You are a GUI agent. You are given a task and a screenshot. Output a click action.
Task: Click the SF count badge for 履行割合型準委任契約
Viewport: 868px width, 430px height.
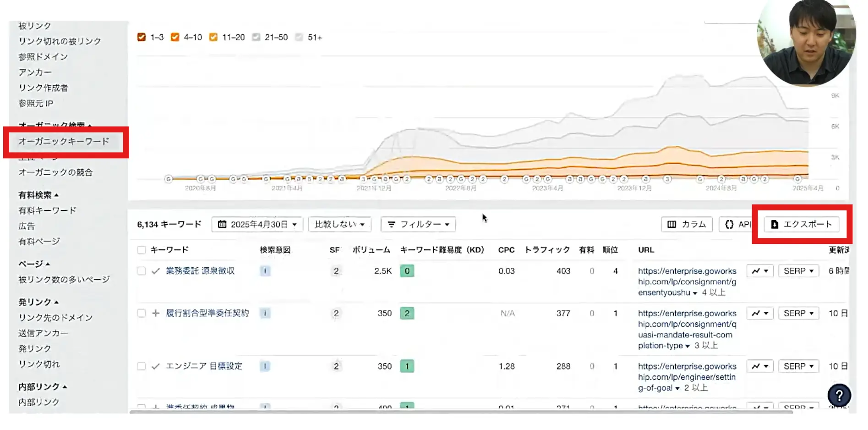(x=336, y=313)
